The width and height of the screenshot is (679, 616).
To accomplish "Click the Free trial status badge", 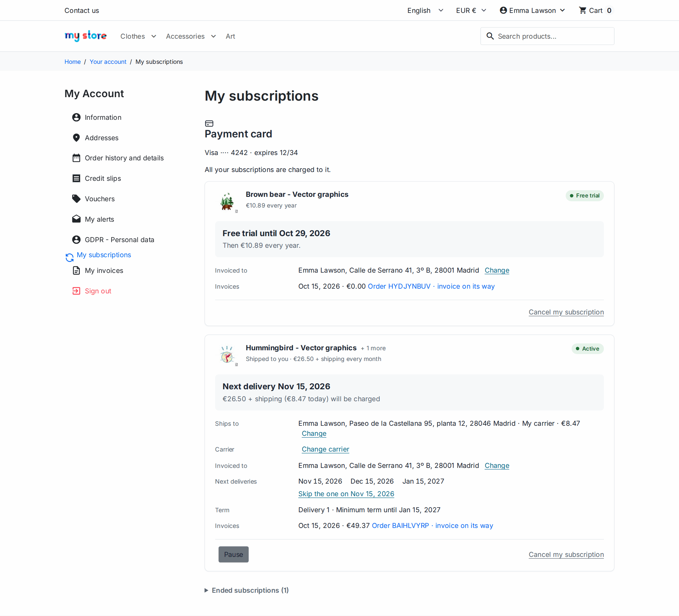I will 584,196.
